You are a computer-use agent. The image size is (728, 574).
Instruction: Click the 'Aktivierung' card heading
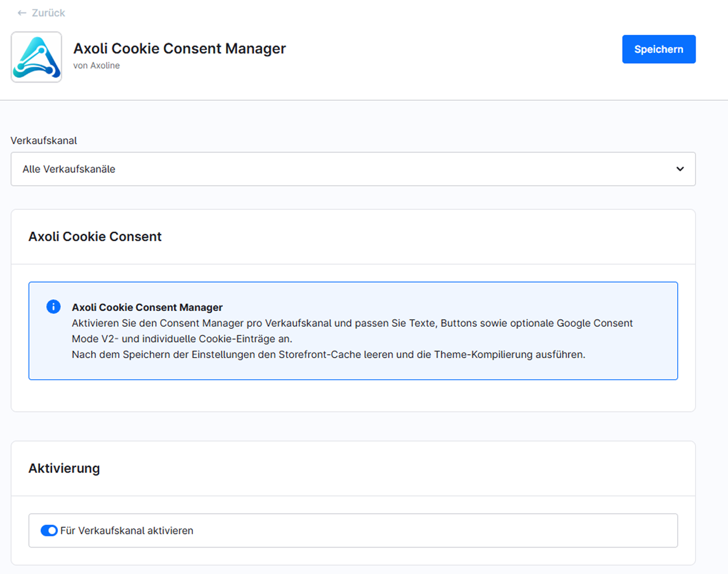coord(64,468)
